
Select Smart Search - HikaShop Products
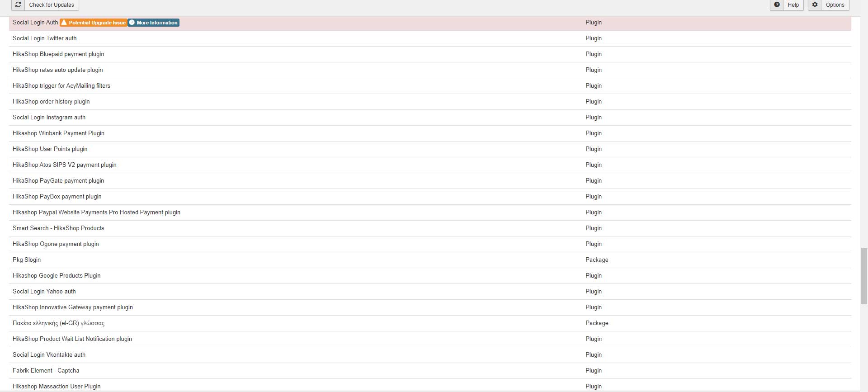coord(58,228)
